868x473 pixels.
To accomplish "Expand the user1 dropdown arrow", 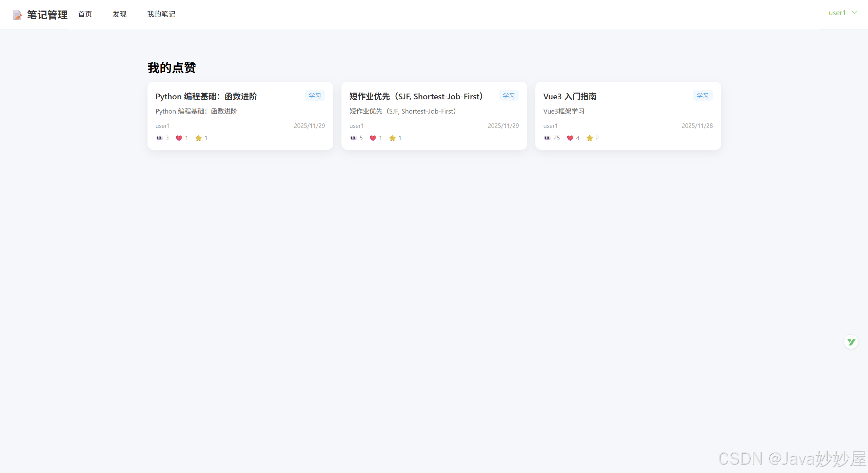I will pyautogui.click(x=855, y=13).
